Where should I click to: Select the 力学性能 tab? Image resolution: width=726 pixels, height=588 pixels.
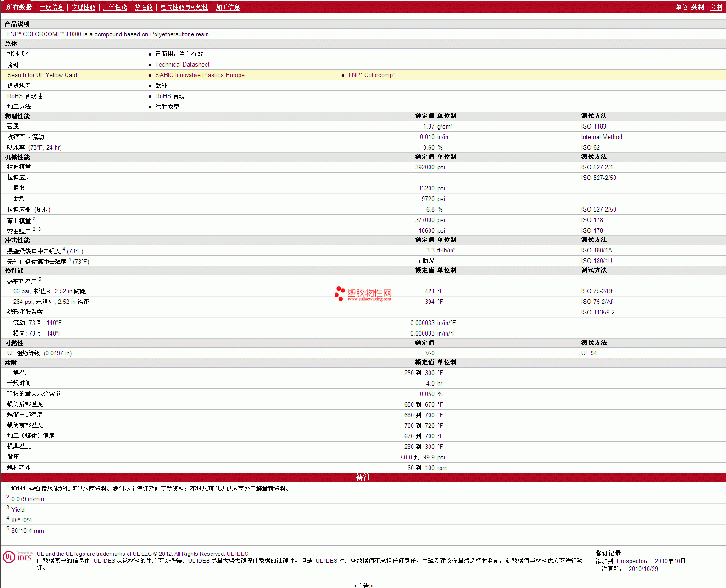point(115,7)
